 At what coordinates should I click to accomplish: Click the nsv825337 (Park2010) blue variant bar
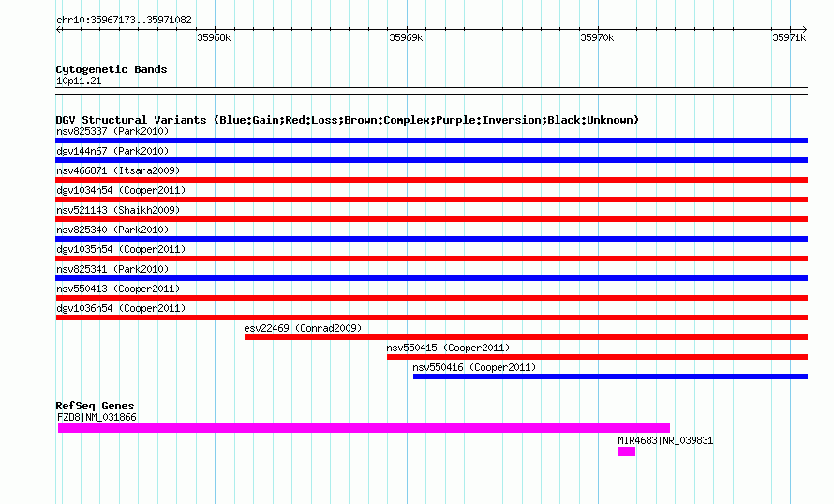431,141
